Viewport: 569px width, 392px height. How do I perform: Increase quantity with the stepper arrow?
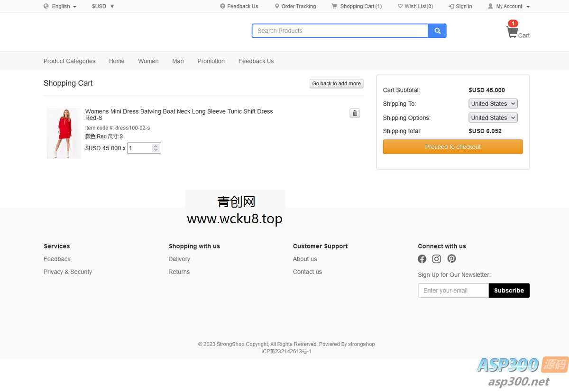[156, 146]
